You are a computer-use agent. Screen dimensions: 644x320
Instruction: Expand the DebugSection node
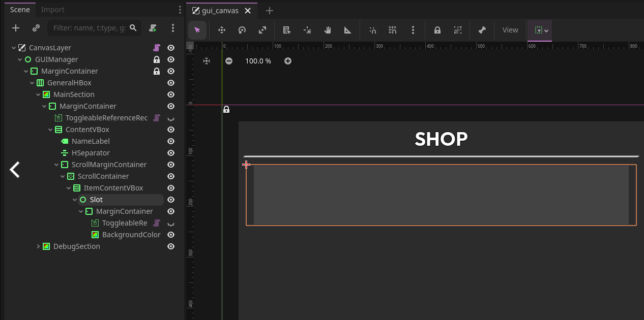click(39, 246)
